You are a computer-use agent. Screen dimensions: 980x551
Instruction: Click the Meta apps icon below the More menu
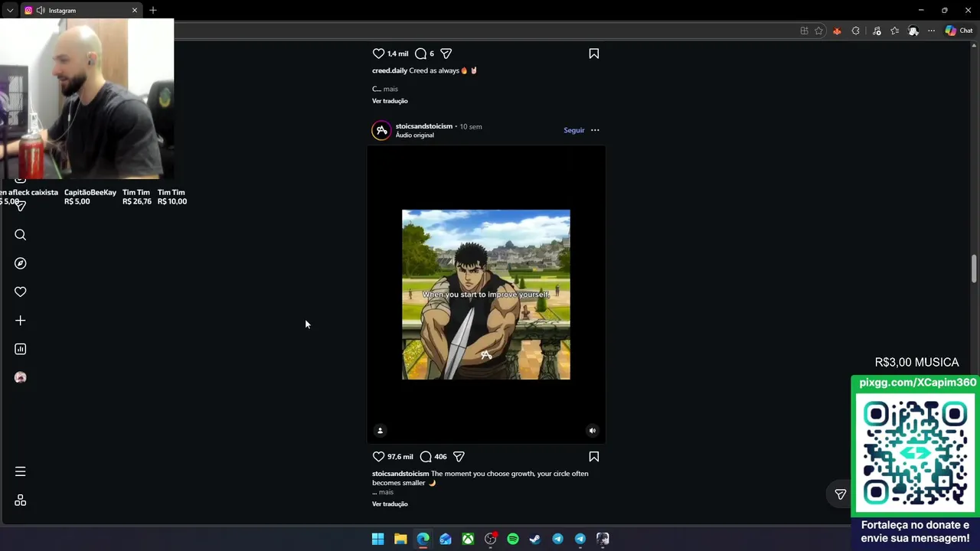[x=21, y=500]
